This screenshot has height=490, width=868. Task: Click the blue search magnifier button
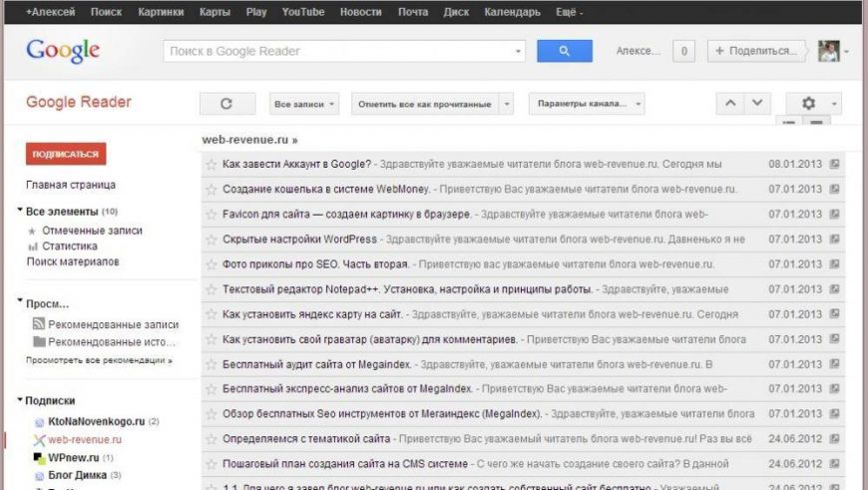(x=564, y=51)
